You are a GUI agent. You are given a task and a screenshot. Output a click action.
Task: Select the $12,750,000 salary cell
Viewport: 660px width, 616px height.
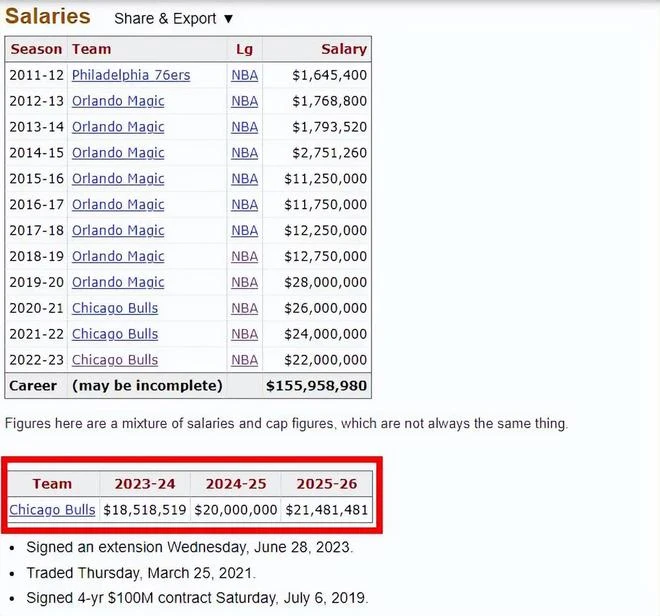(x=326, y=256)
